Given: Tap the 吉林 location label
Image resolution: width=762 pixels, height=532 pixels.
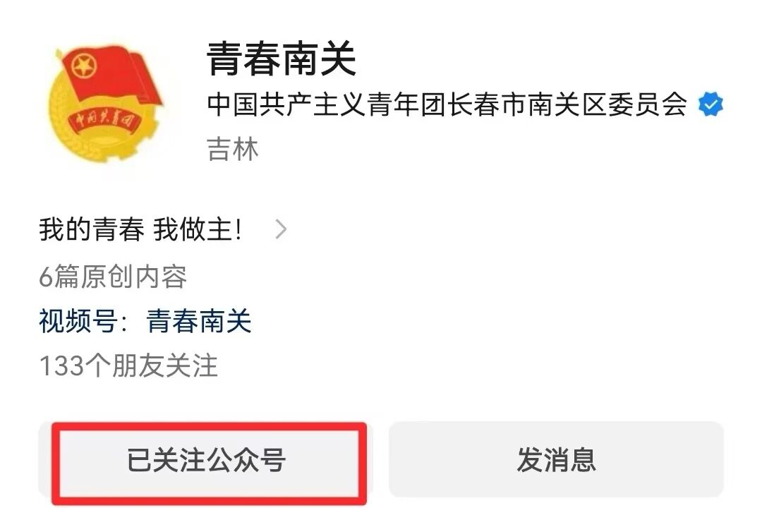Looking at the screenshot, I should pyautogui.click(x=233, y=149).
